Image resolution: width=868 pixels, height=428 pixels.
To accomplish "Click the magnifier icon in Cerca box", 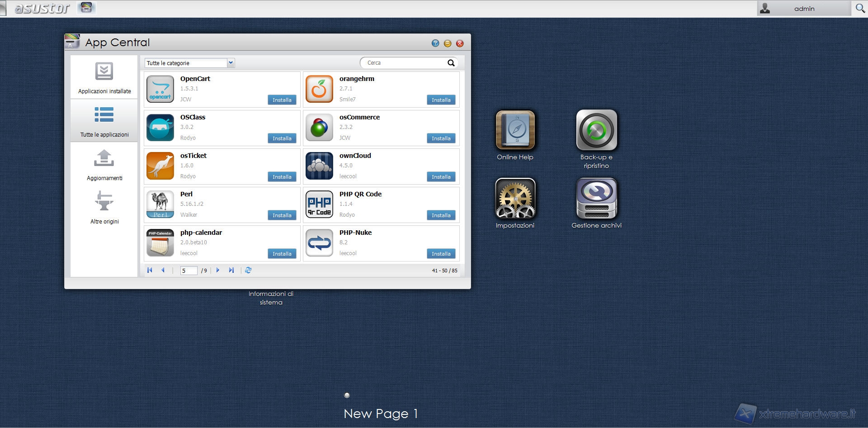I will 451,63.
